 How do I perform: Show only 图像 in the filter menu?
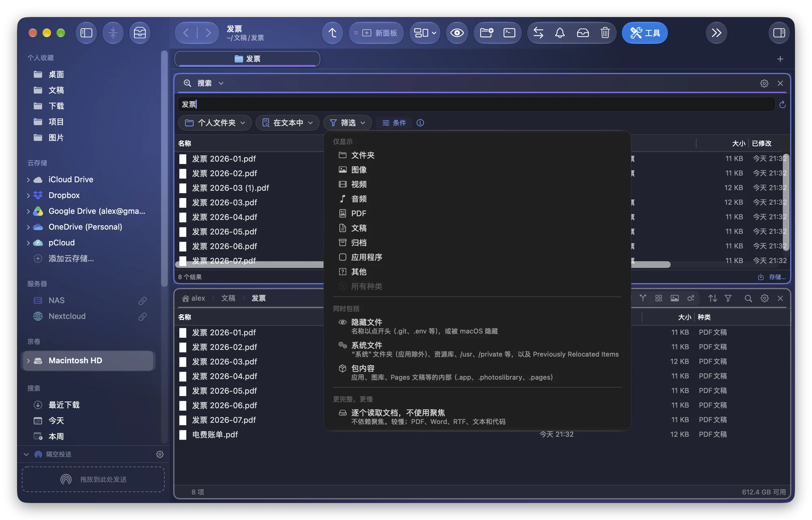[x=477, y=170]
